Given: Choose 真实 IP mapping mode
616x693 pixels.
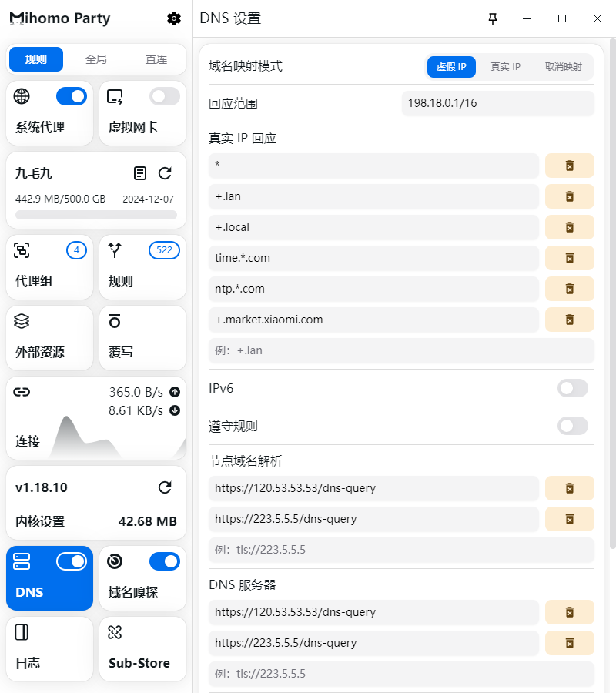Looking at the screenshot, I should coord(505,67).
